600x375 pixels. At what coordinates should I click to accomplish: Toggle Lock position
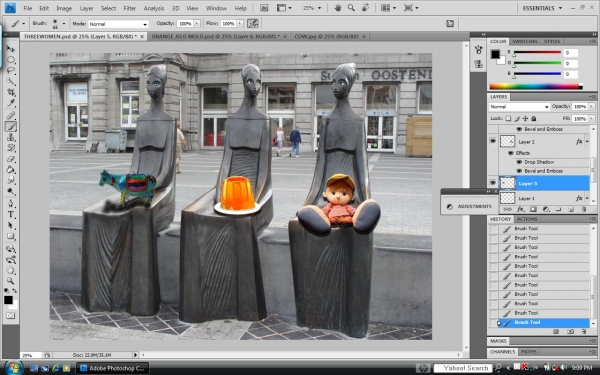coord(525,119)
